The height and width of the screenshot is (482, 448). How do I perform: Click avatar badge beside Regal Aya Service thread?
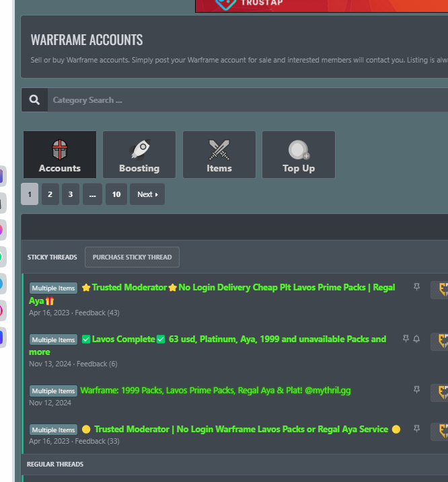[439, 432]
